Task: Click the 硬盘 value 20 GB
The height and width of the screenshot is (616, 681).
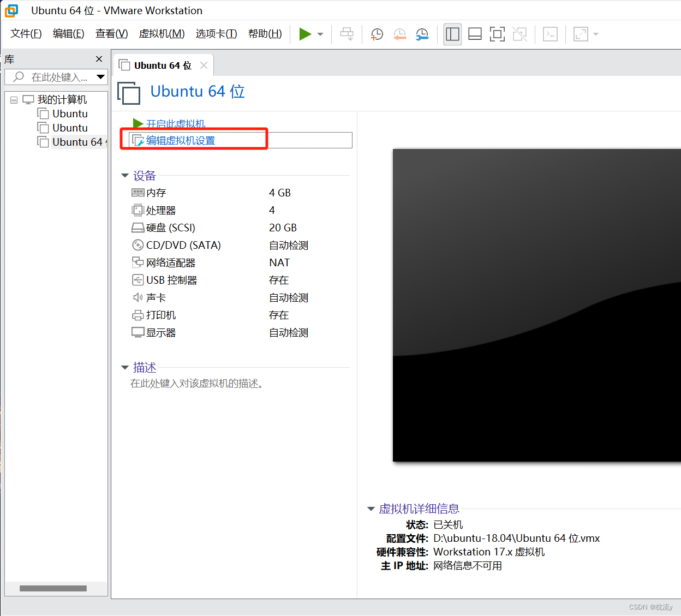Action: tap(283, 228)
